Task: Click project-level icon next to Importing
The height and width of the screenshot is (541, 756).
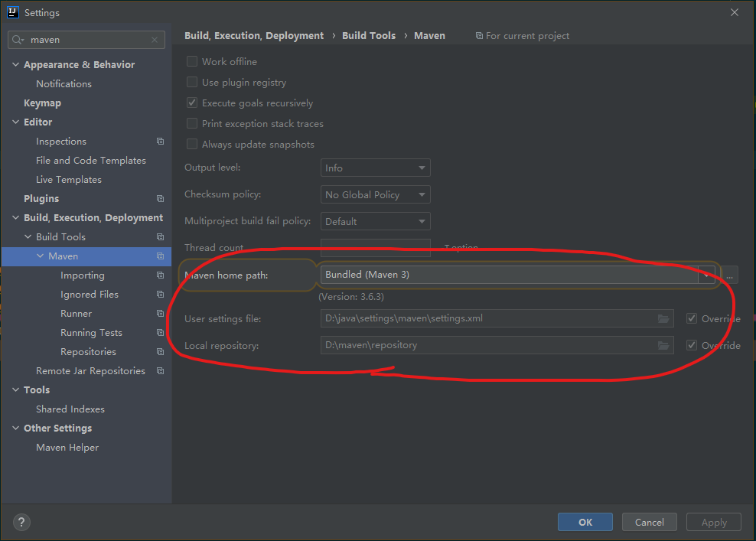Action: (x=160, y=275)
